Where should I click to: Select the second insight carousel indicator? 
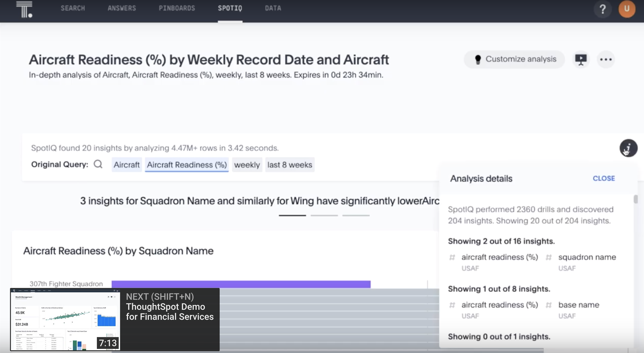tap(324, 215)
